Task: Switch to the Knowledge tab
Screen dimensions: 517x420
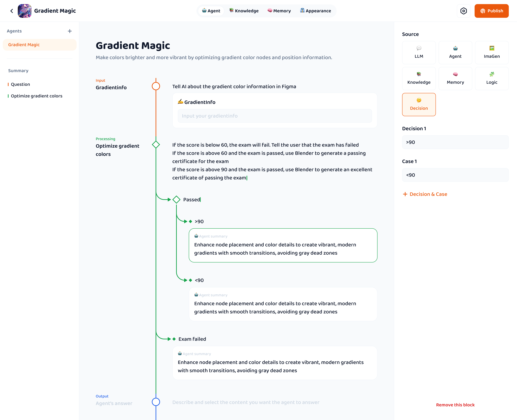Action: pyautogui.click(x=244, y=11)
